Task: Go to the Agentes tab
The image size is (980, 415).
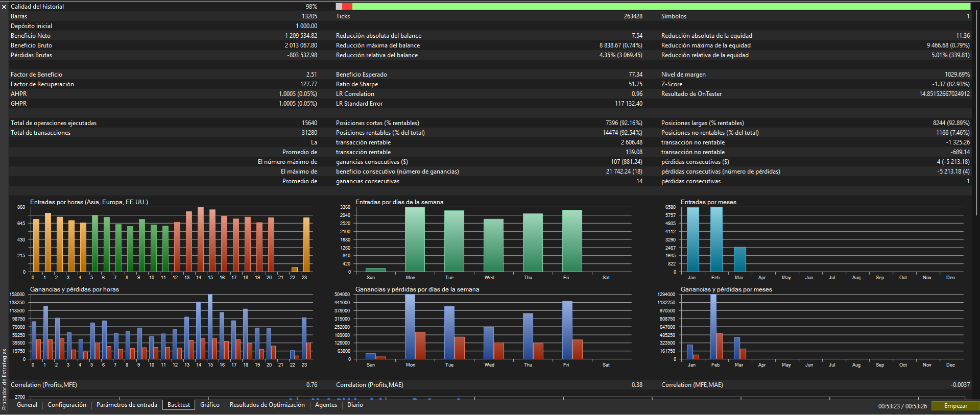Action: pos(326,405)
